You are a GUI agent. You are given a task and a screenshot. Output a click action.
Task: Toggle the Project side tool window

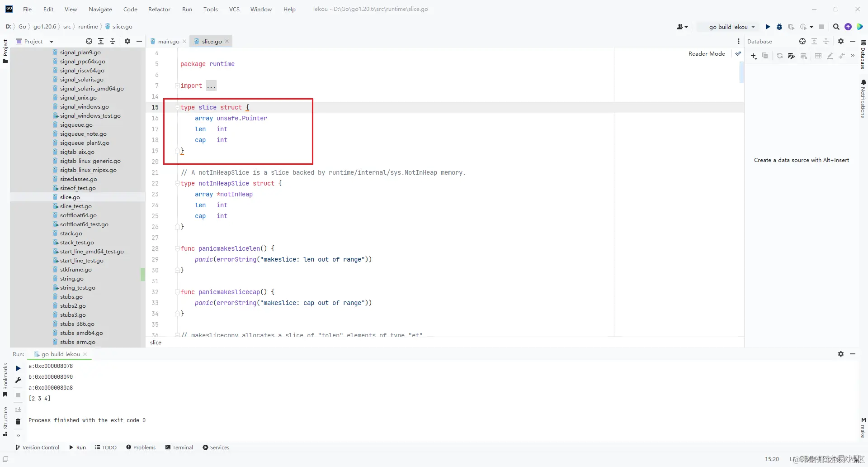pyautogui.click(x=5, y=51)
